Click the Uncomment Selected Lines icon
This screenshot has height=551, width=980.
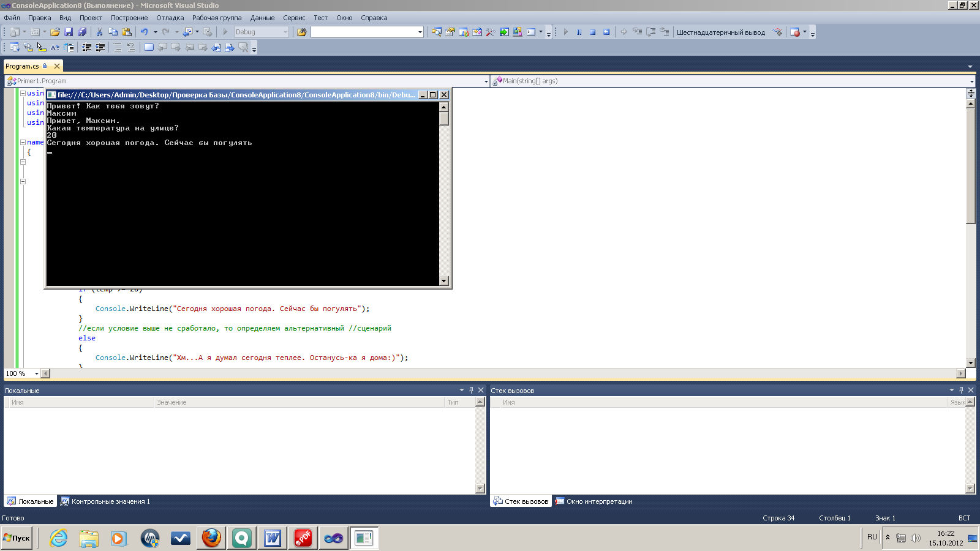pyautogui.click(x=131, y=47)
